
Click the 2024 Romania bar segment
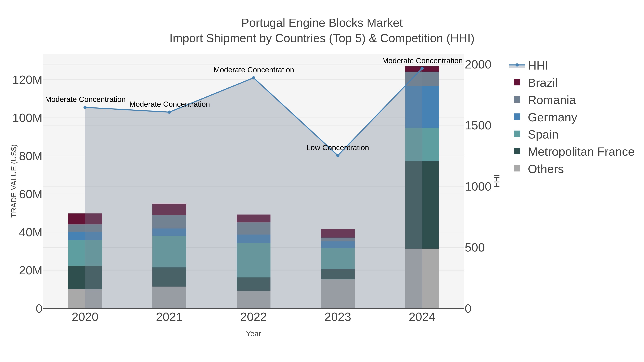point(422,79)
